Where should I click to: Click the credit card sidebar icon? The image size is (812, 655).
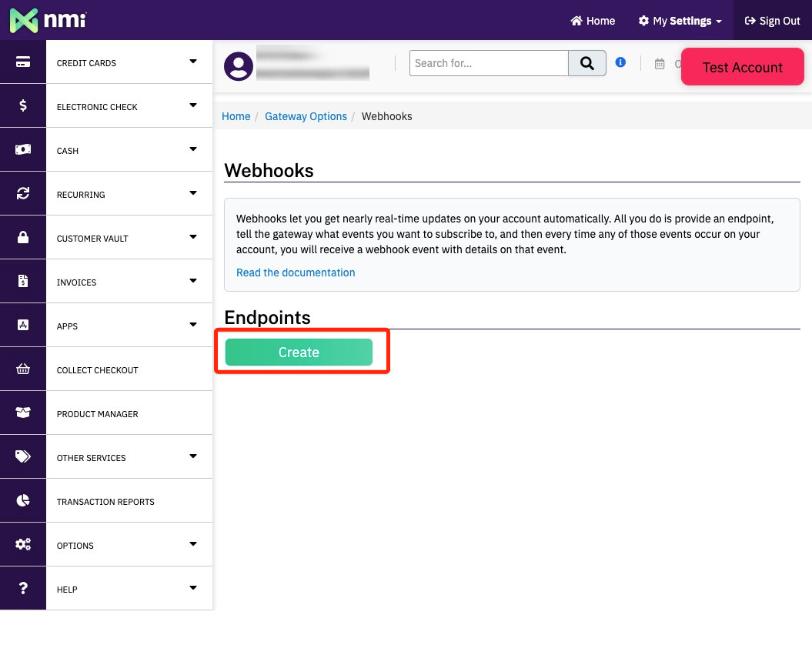[23, 62]
